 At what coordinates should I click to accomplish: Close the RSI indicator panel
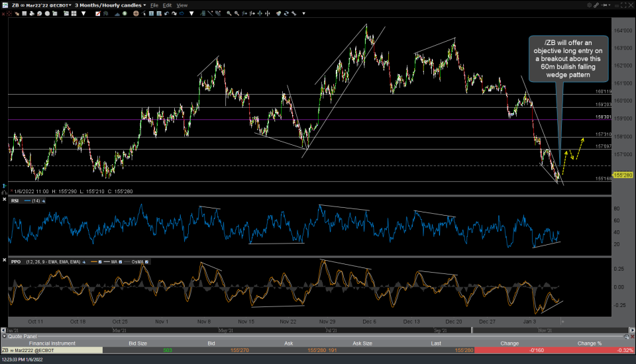coord(4,199)
